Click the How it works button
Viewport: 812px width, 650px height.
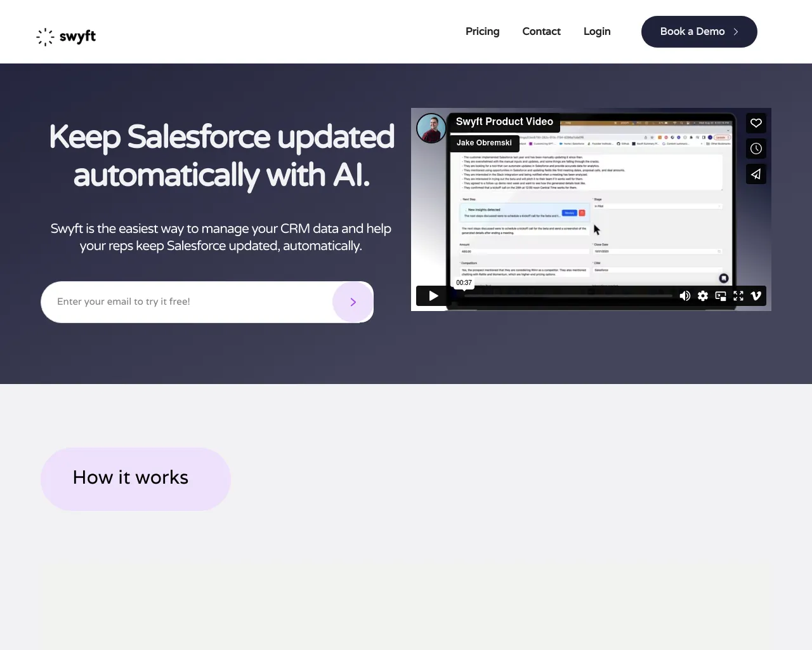[135, 478]
